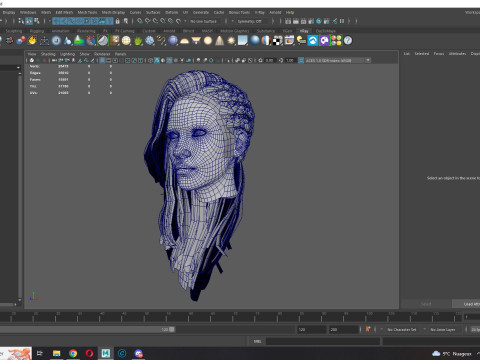
Task: Click the round sphere light shelf icon
Action: 208,40
